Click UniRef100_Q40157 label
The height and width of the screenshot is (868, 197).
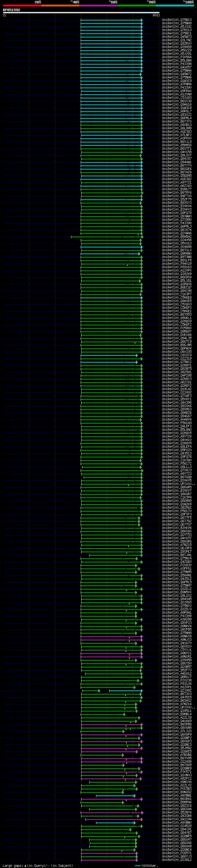[x=177, y=538]
